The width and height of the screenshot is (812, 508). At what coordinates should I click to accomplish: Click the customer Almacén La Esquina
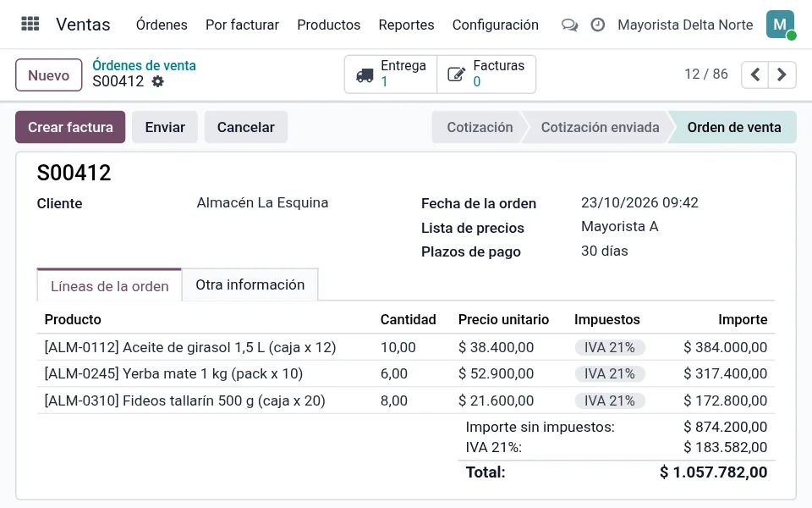pyautogui.click(x=262, y=202)
